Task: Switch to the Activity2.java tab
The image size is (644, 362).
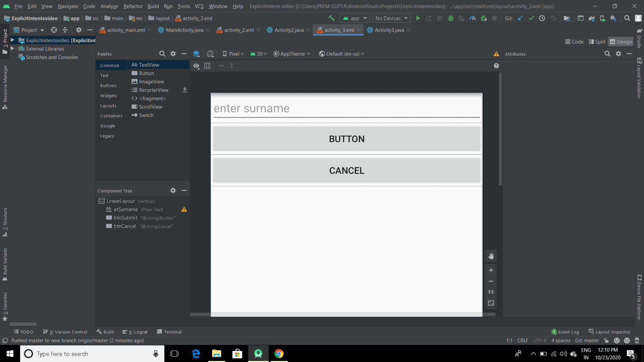Action: point(288,30)
